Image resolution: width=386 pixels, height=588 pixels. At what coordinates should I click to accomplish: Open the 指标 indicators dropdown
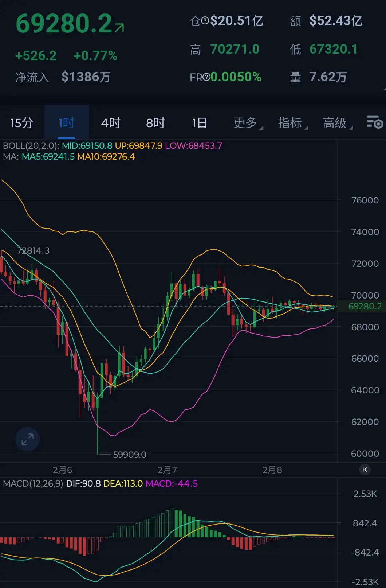click(293, 123)
